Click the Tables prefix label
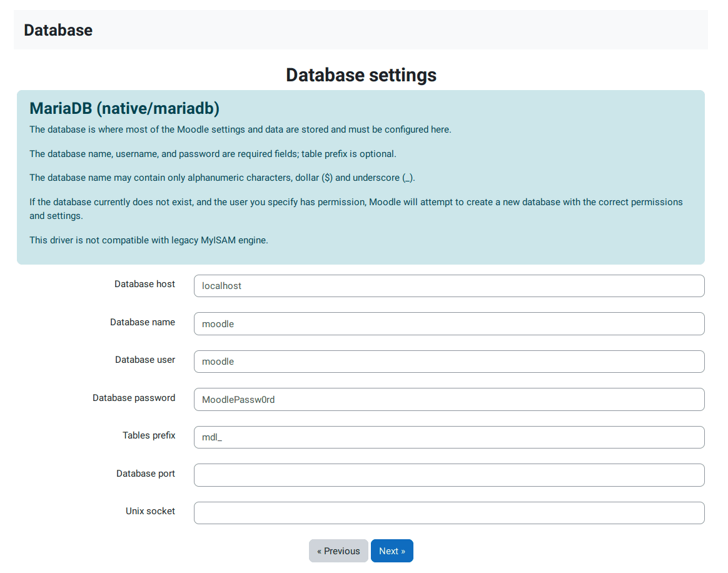The height and width of the screenshot is (573, 728). pyautogui.click(x=149, y=435)
